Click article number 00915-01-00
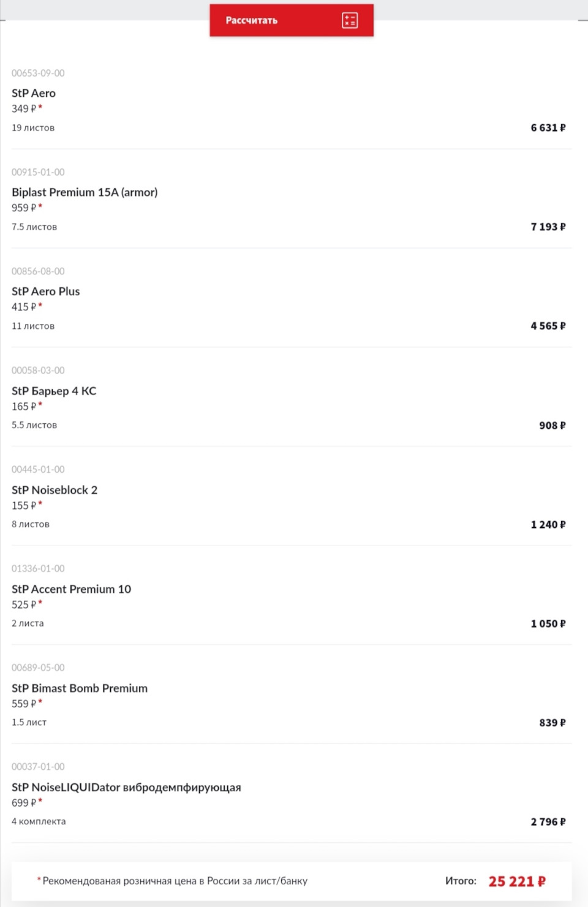Image resolution: width=588 pixels, height=907 pixels. (38, 172)
